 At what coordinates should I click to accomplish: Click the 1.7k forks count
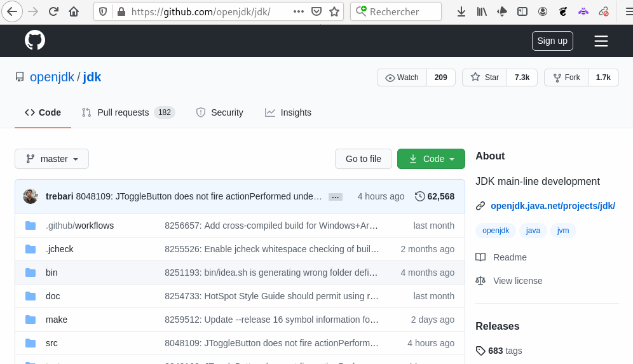pyautogui.click(x=603, y=78)
